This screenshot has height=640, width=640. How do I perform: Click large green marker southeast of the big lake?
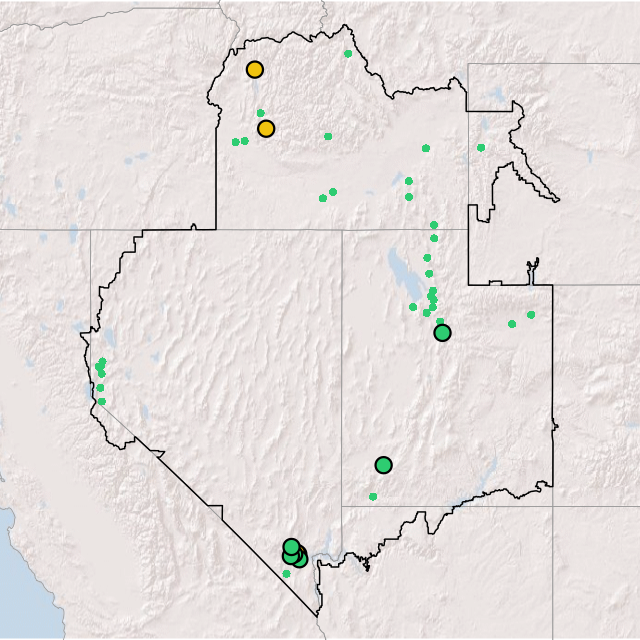[442, 332]
